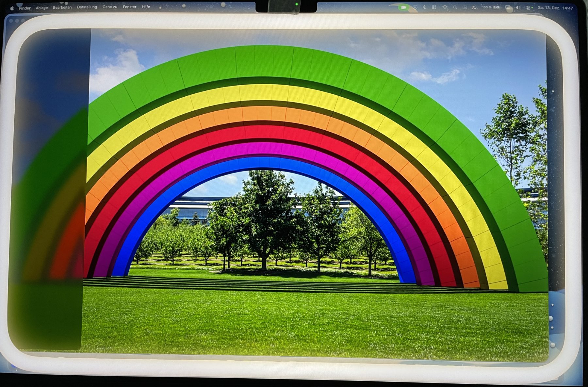The height and width of the screenshot is (387, 588).
Task: Open the Finder menu
Action: [x=25, y=8]
